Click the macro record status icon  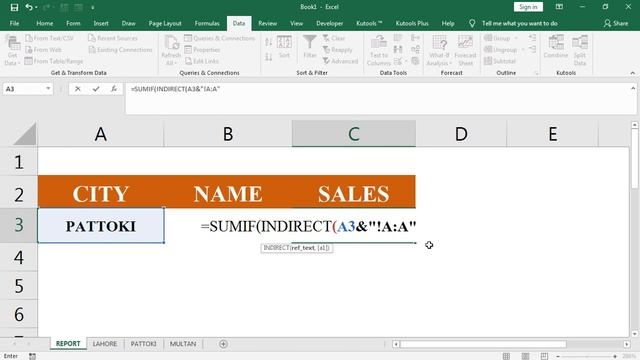32,356
